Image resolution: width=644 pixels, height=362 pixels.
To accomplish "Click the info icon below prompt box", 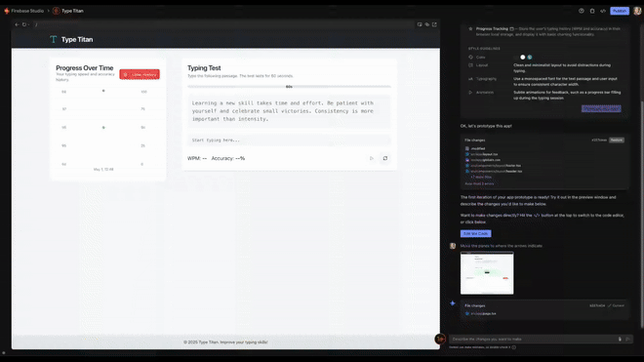I will [x=514, y=347].
